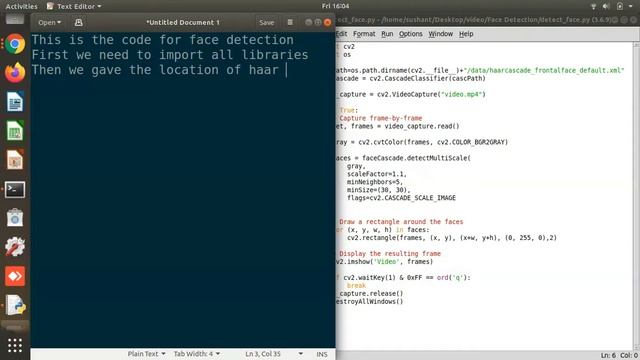Viewport: 640px width, 360px height.
Task: Launch Firefox from the dock
Action: 15,73
